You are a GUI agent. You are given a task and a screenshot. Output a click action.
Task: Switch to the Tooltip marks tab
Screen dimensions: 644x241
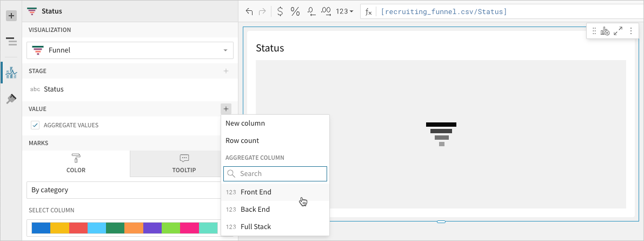coord(184,164)
